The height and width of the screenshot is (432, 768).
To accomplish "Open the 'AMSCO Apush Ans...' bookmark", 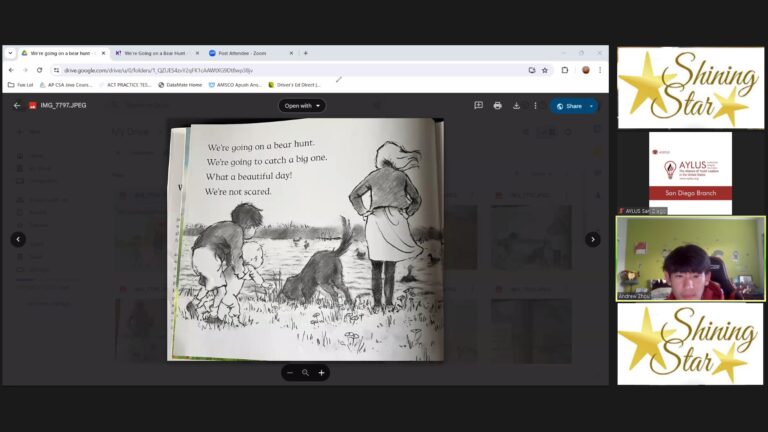I will (x=235, y=85).
